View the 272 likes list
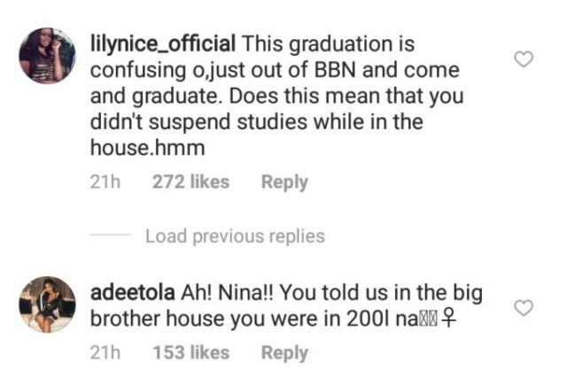Image resolution: width=567 pixels, height=392 pixels. [x=190, y=182]
